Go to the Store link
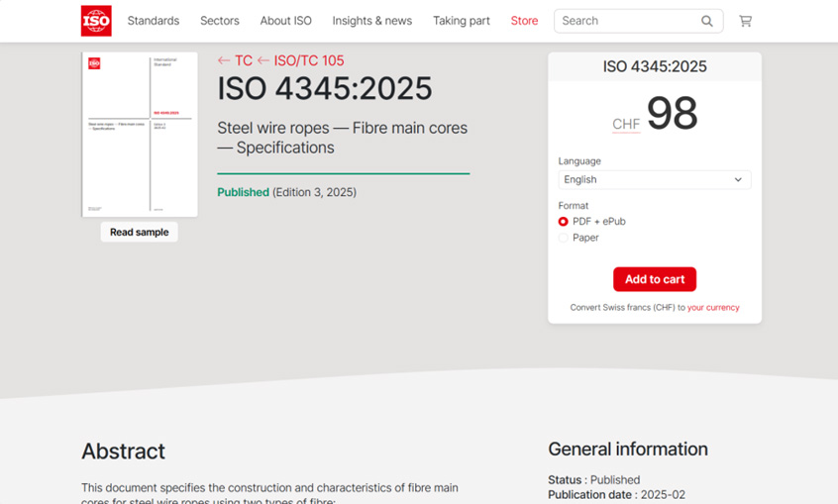 (x=524, y=21)
